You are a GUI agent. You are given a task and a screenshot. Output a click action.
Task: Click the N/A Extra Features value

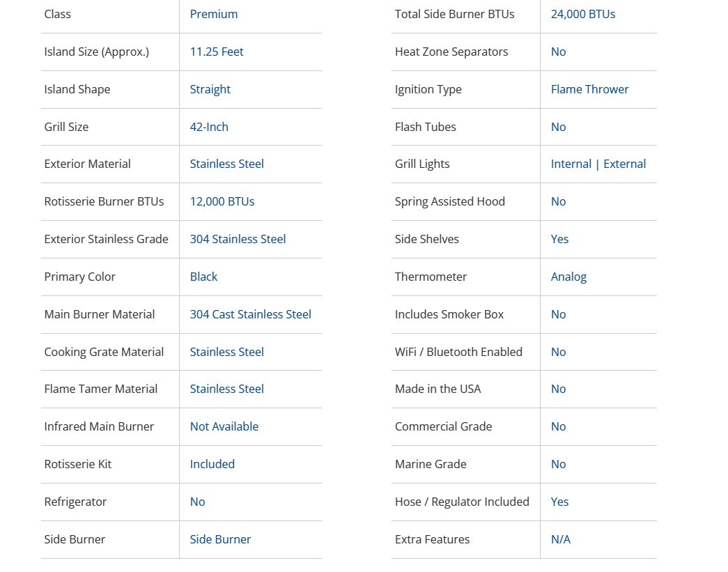point(560,539)
